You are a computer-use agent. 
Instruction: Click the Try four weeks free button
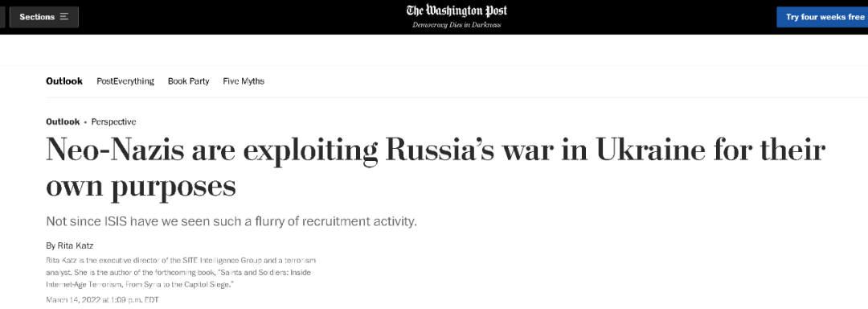pyautogui.click(x=823, y=17)
